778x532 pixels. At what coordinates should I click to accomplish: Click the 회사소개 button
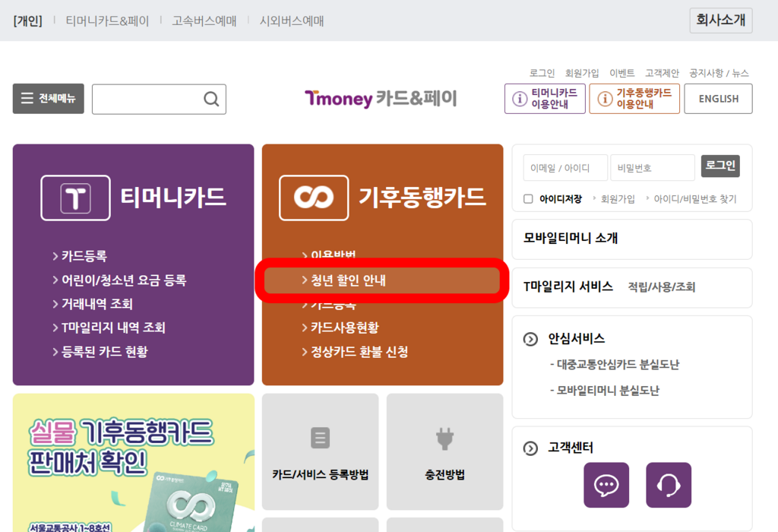(x=721, y=21)
